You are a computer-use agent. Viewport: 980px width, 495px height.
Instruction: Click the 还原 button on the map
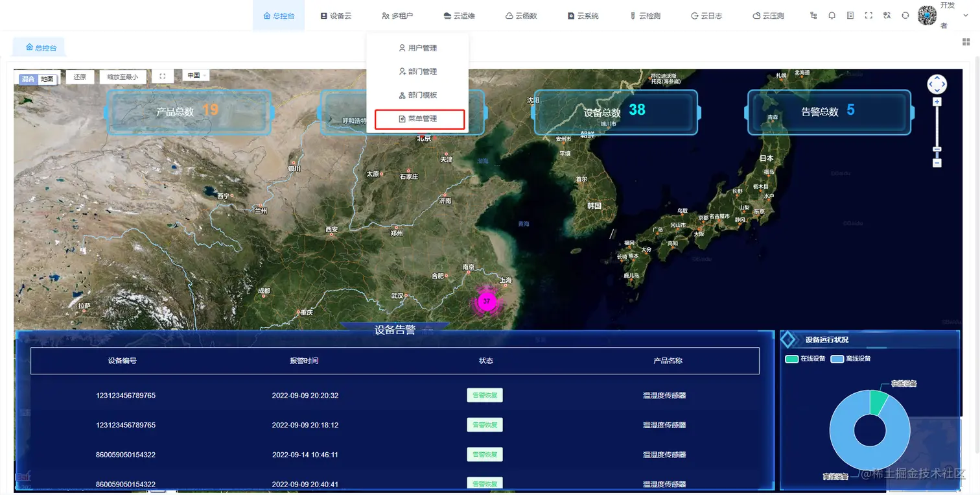click(x=80, y=77)
